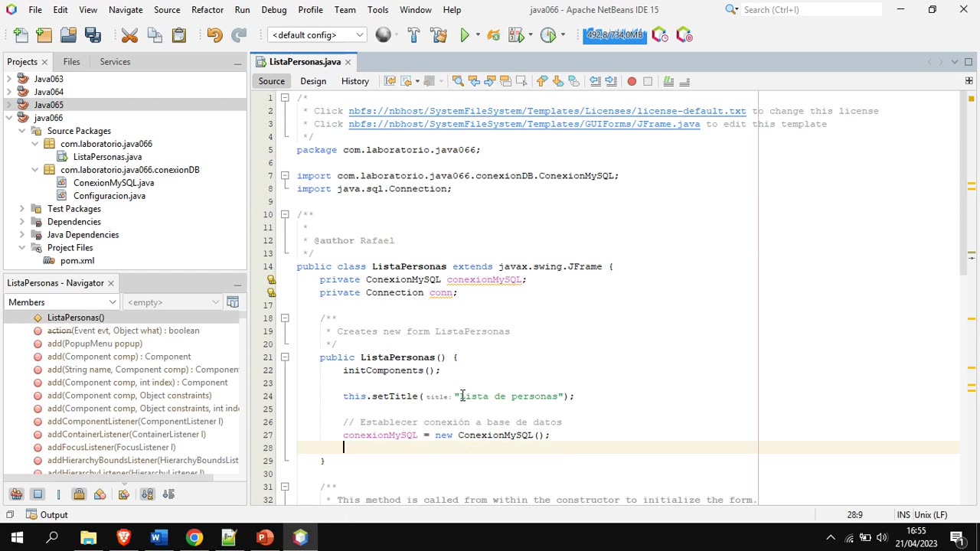Click the Uncomment lines editor icon
The height and width of the screenshot is (551, 980).
tap(684, 81)
